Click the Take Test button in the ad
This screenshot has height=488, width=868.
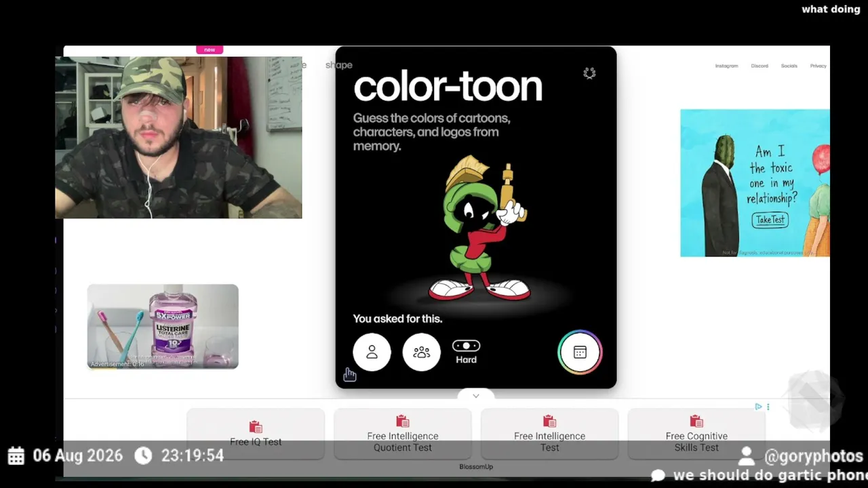(x=770, y=220)
